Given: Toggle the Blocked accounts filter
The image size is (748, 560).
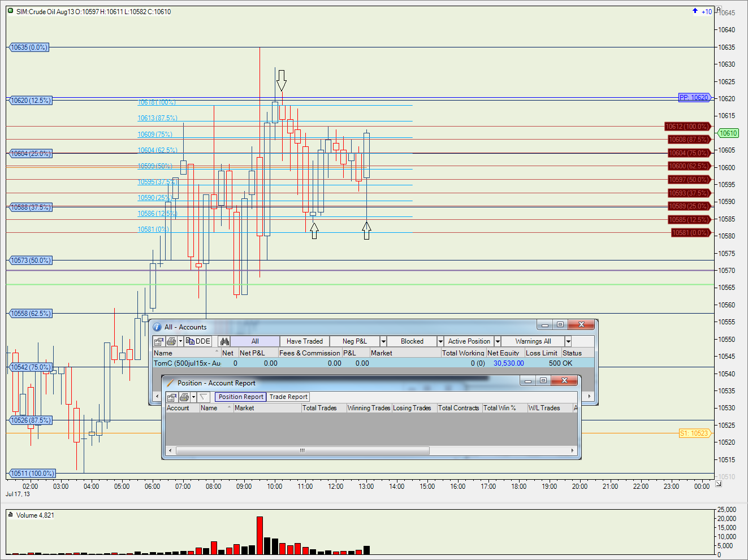Looking at the screenshot, I should 412,341.
